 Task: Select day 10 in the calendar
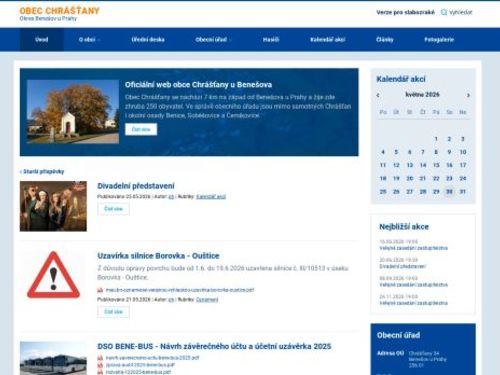point(463,152)
